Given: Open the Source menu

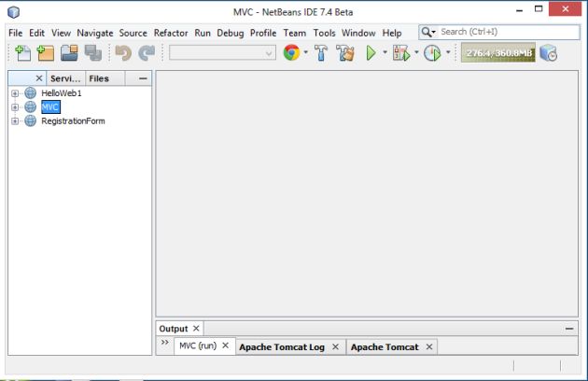Looking at the screenshot, I should click(x=133, y=33).
